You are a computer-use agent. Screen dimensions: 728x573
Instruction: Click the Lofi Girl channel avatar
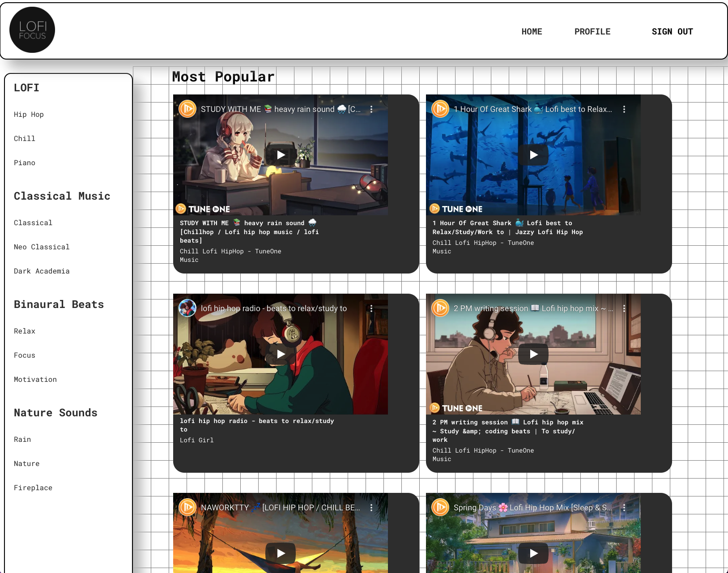click(187, 308)
